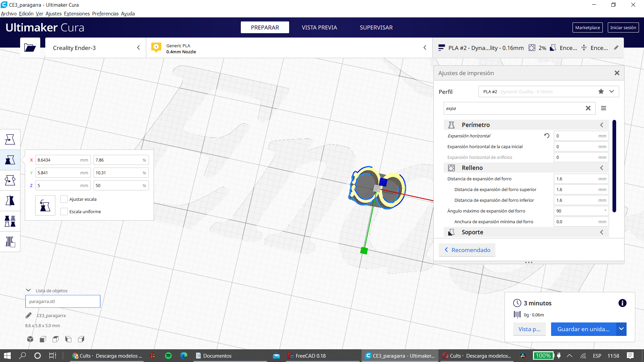Click the pencil edit icon on settings bar
Screen dimensions: 644x362
616,48
